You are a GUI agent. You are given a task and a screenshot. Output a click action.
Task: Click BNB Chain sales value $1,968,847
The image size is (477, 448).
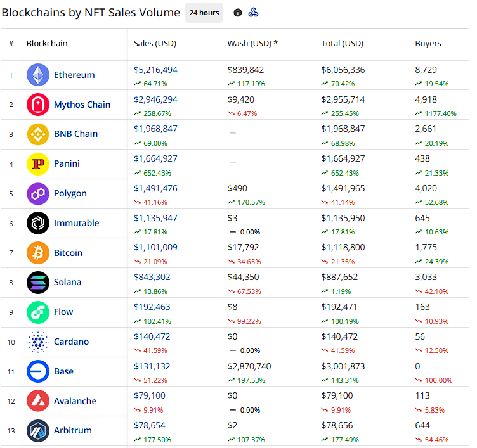pos(155,129)
